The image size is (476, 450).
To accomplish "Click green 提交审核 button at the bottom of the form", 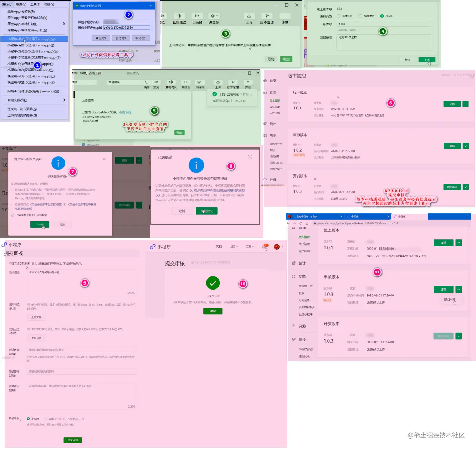I will pos(73,440).
